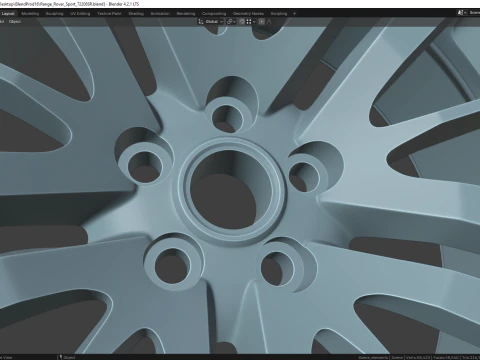Switch to the UV Editing workspace
This screenshot has height=360, width=480.
80,14
